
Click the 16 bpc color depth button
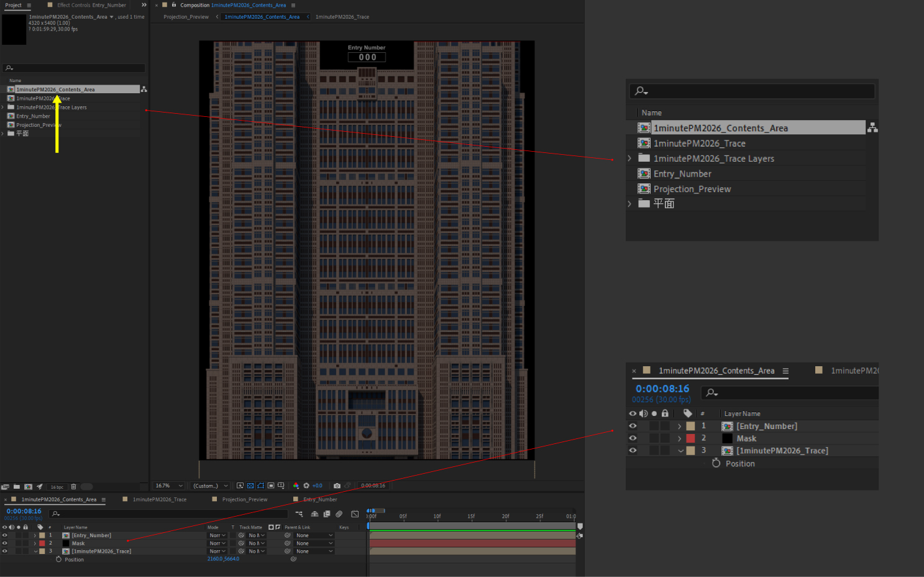[x=57, y=487]
